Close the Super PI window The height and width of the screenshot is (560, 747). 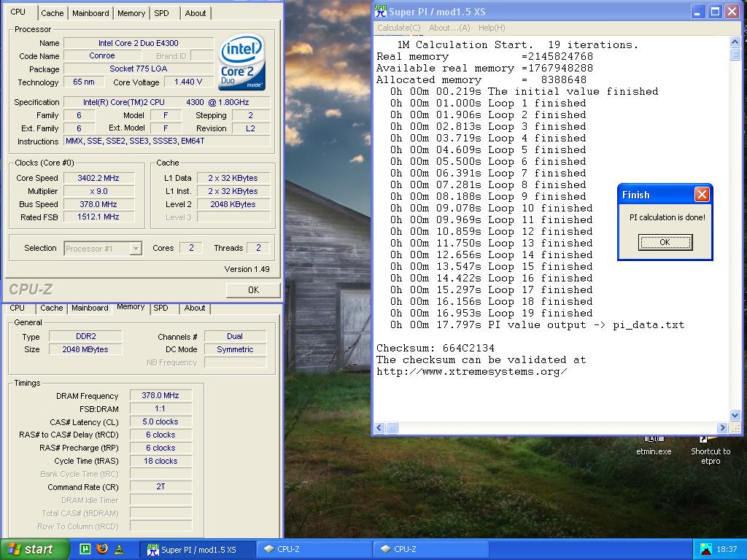coord(732,12)
